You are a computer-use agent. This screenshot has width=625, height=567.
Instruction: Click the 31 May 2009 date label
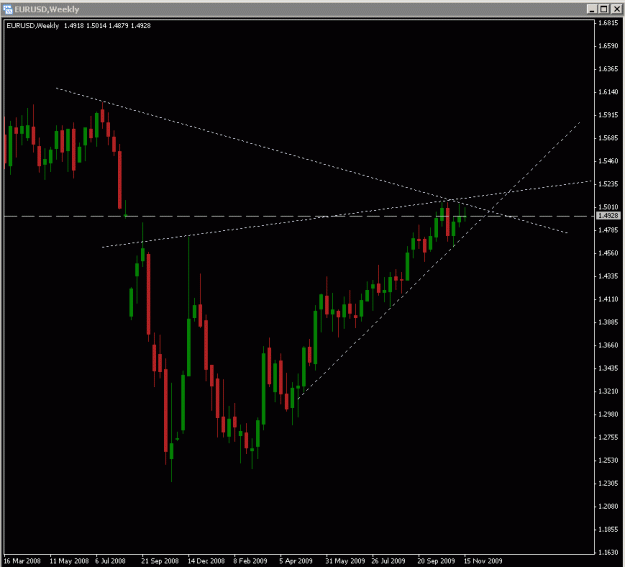[x=345, y=561]
